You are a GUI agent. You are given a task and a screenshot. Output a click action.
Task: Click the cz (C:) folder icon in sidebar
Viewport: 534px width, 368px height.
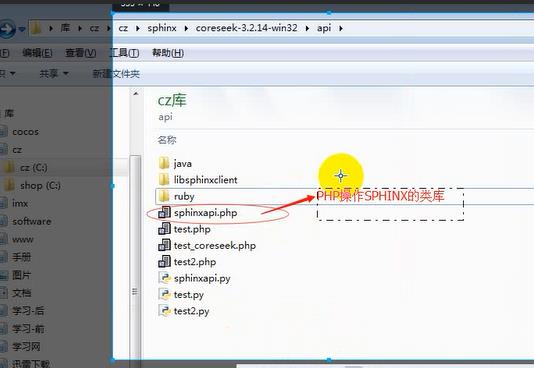point(9,167)
